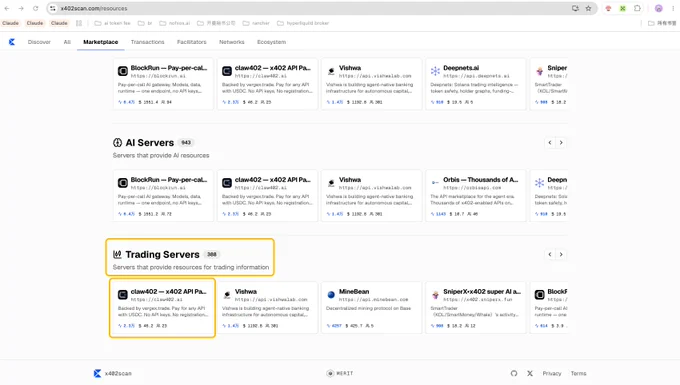Open the SniperX card under Trading Servers

(x=475, y=307)
